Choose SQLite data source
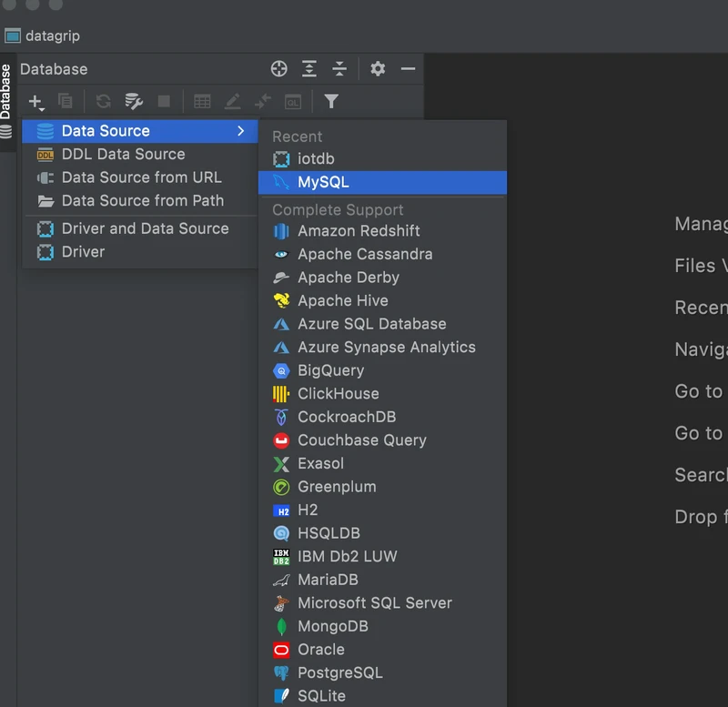 (382, 696)
